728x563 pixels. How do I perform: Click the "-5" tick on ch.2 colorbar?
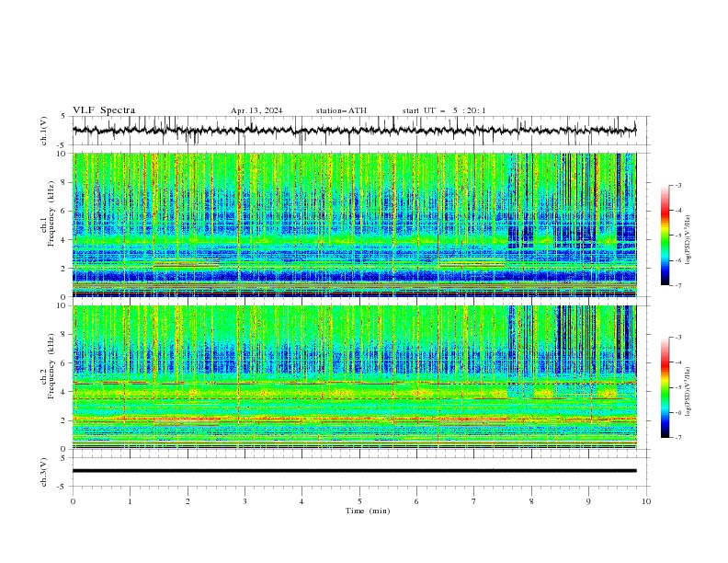(x=677, y=387)
